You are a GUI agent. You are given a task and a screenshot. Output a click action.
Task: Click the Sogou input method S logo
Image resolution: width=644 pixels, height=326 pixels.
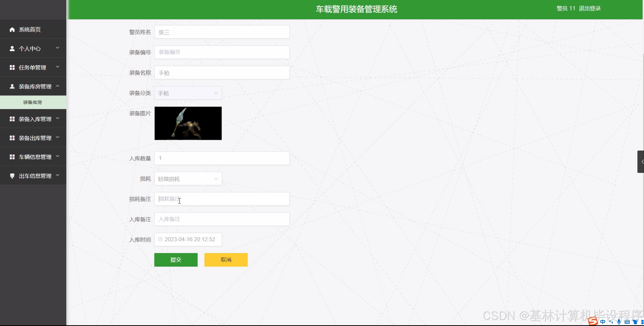(x=593, y=321)
